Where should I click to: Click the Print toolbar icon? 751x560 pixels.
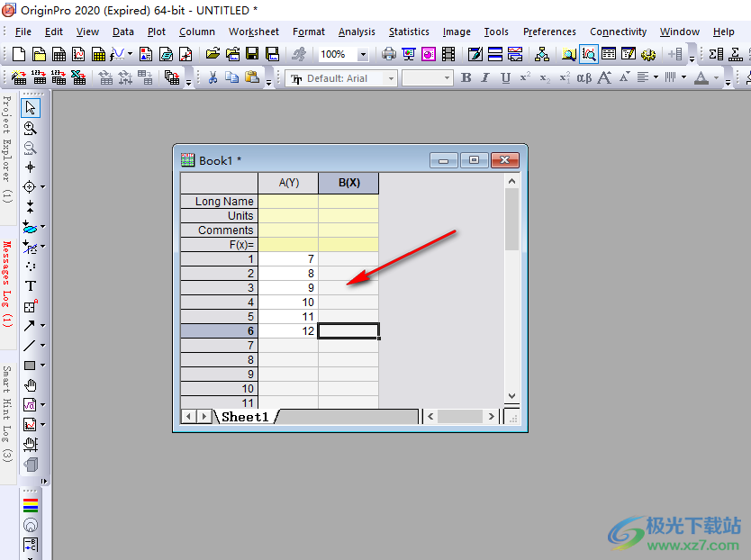point(388,54)
